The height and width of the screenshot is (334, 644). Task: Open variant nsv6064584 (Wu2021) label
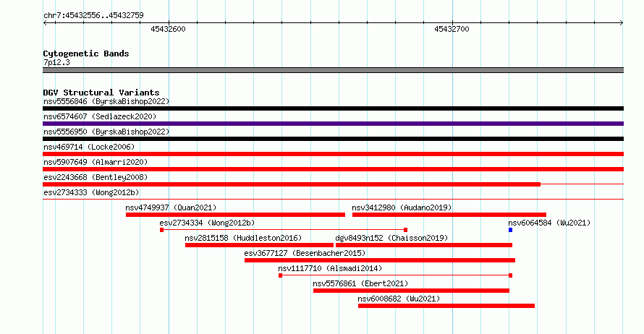549,223
